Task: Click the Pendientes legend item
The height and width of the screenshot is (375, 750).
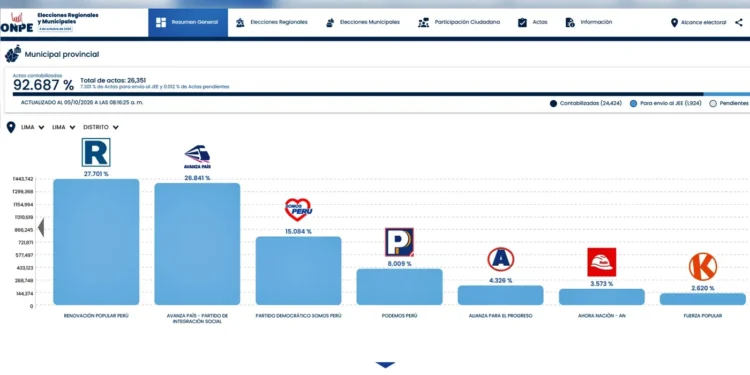Action: [x=729, y=103]
